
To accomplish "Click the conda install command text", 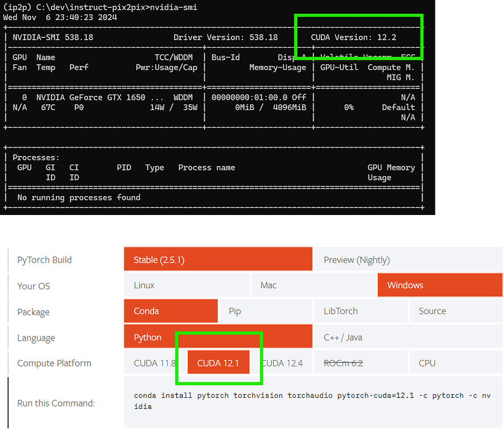I will 313,401.
